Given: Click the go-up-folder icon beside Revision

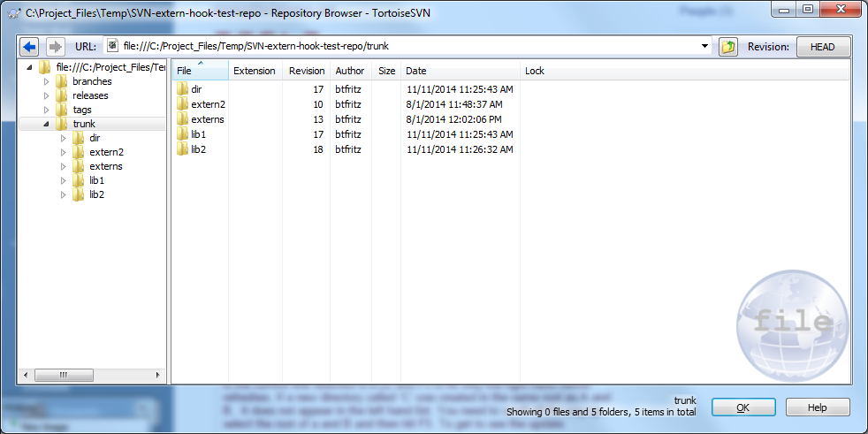Looking at the screenshot, I should [x=728, y=47].
